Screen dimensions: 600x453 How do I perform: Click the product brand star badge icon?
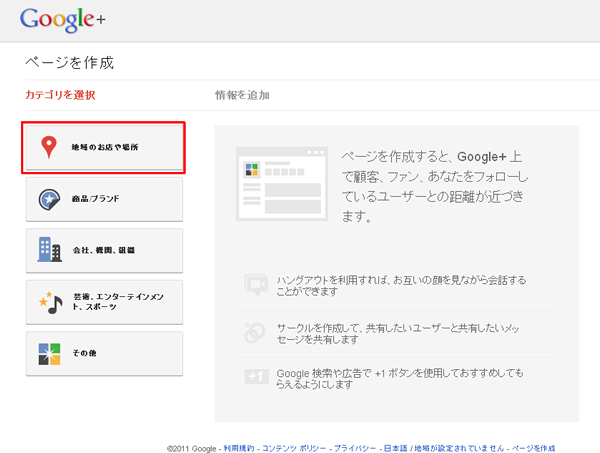click(49, 199)
